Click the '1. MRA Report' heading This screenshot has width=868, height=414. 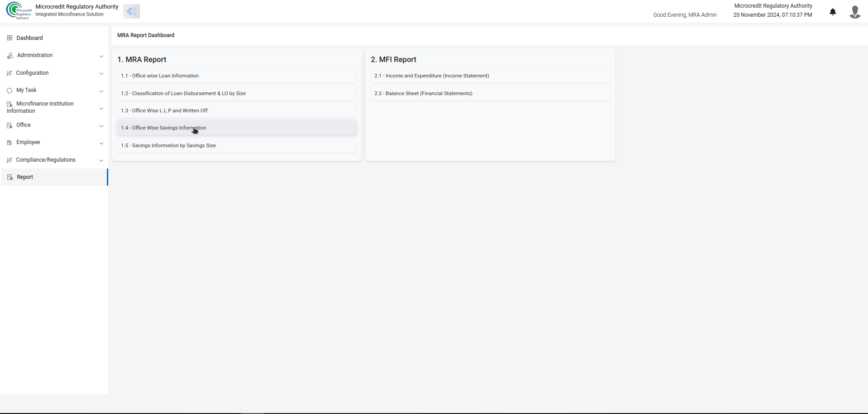[x=142, y=59]
